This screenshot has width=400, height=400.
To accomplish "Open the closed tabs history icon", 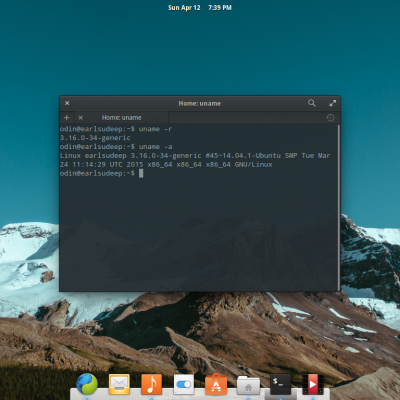I will (330, 117).
